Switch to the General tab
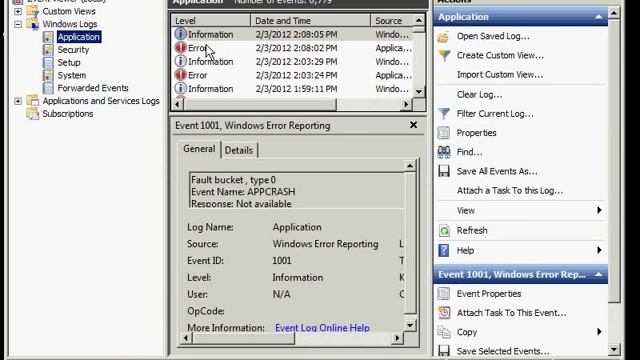The width and height of the screenshot is (640, 360). [199, 149]
